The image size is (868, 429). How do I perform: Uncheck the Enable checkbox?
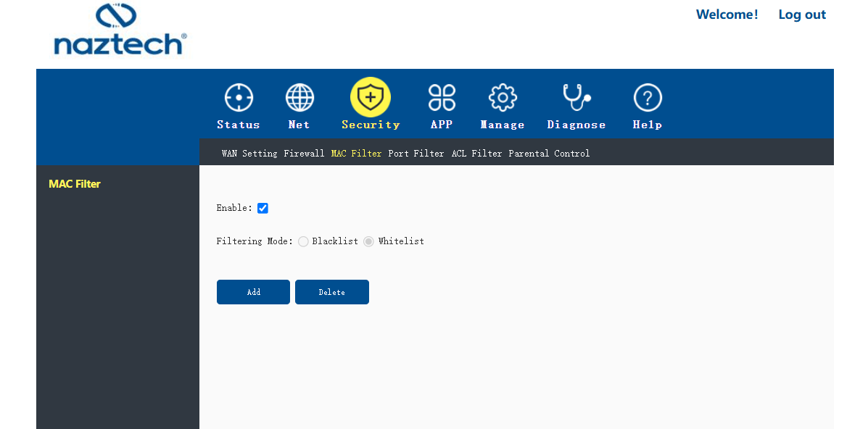(263, 208)
